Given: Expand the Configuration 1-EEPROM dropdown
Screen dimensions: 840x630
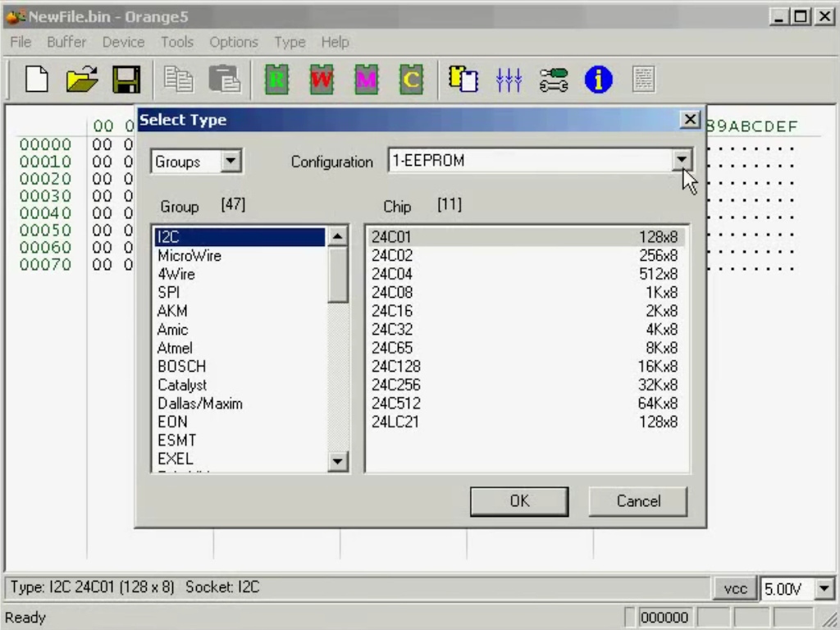Looking at the screenshot, I should coord(682,161).
